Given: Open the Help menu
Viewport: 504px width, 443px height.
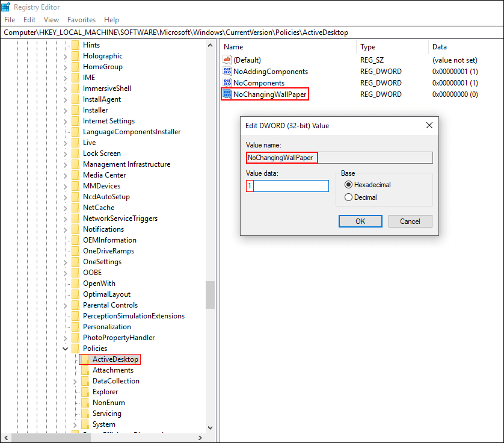Looking at the screenshot, I should tap(111, 20).
